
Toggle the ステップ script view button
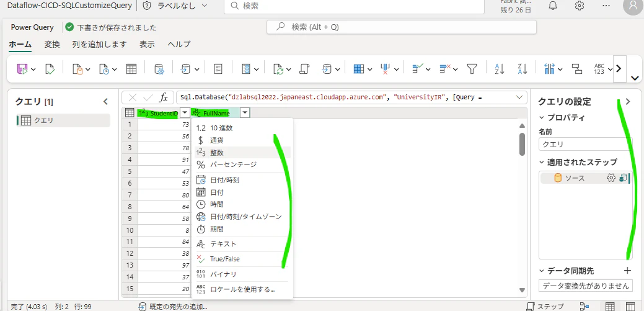[x=545, y=307]
